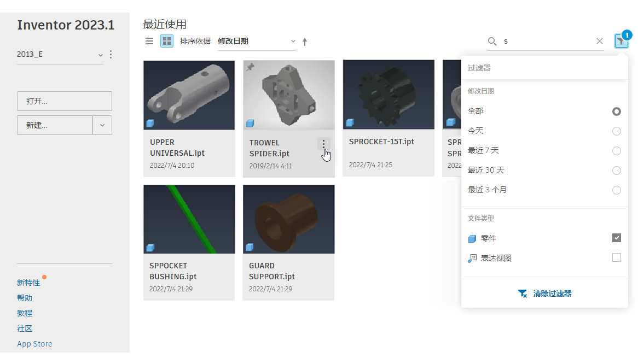
Task: Click the date 2022/7/4 21:25
Action: (370, 165)
